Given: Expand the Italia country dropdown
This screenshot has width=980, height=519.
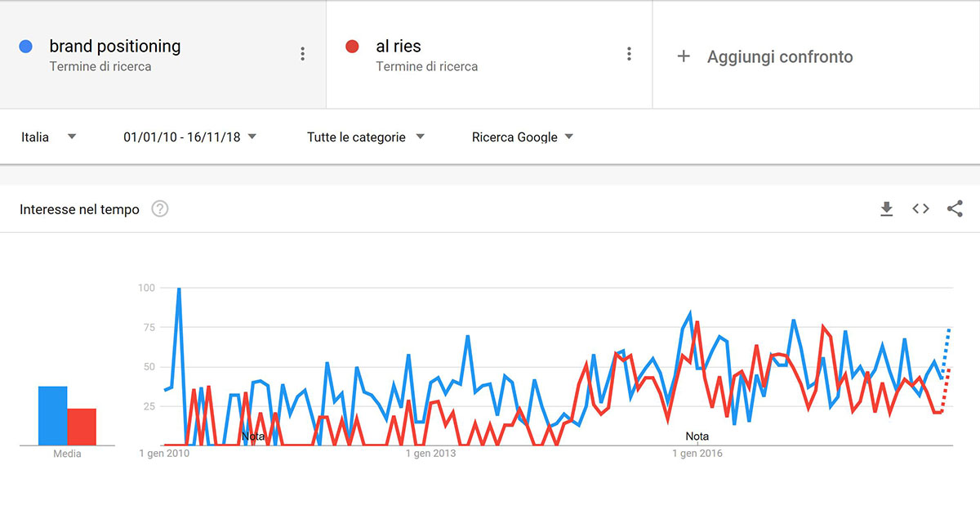Looking at the screenshot, I should 48,137.
